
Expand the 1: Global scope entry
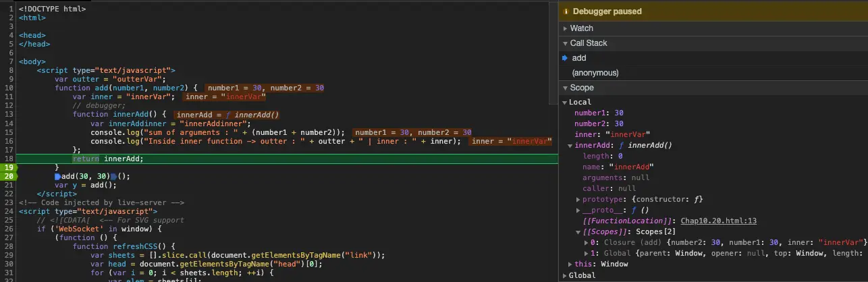pos(586,254)
